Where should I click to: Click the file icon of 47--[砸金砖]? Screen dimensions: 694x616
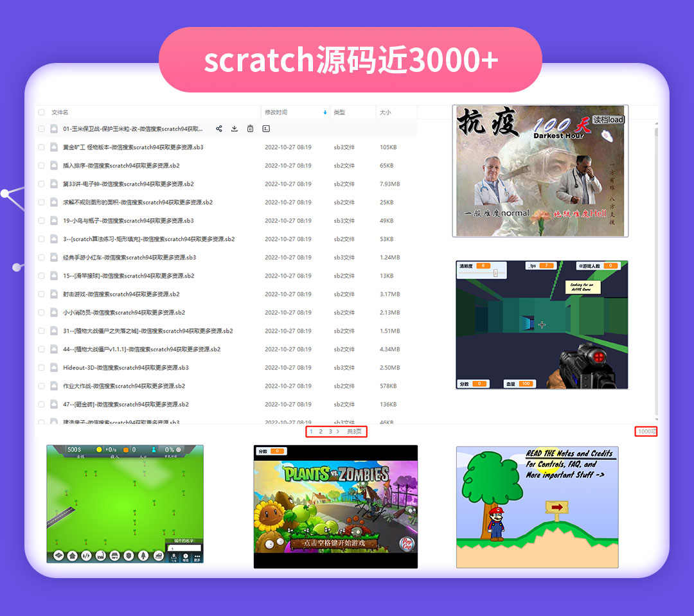click(54, 404)
